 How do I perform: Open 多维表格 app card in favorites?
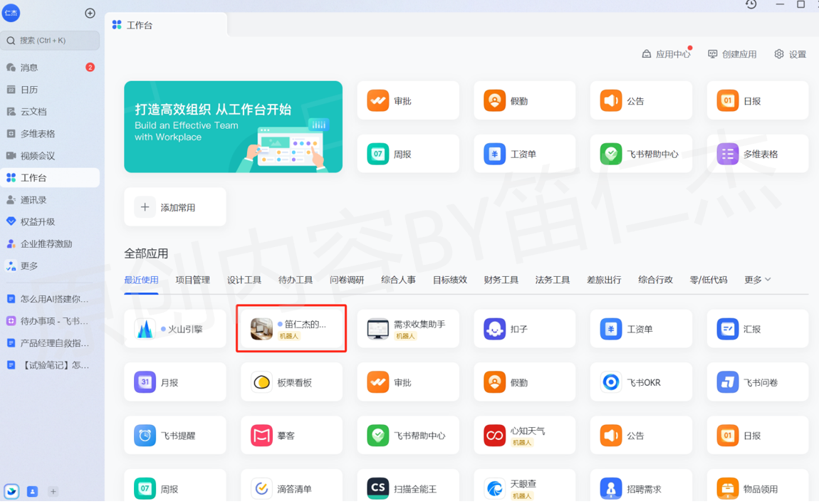(x=757, y=154)
